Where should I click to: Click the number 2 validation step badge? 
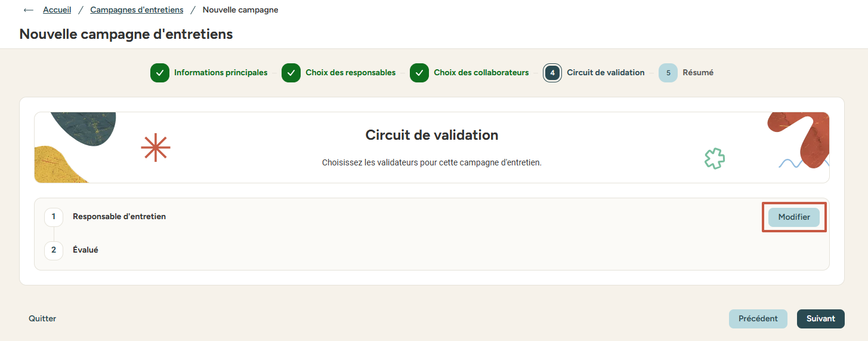coord(54,250)
